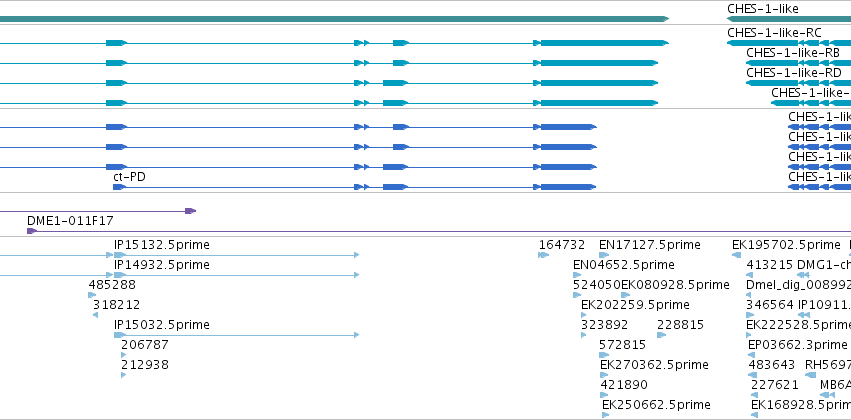The height and width of the screenshot is (420, 851).
Task: Select the EK168928.5prime label
Action: (x=801, y=405)
